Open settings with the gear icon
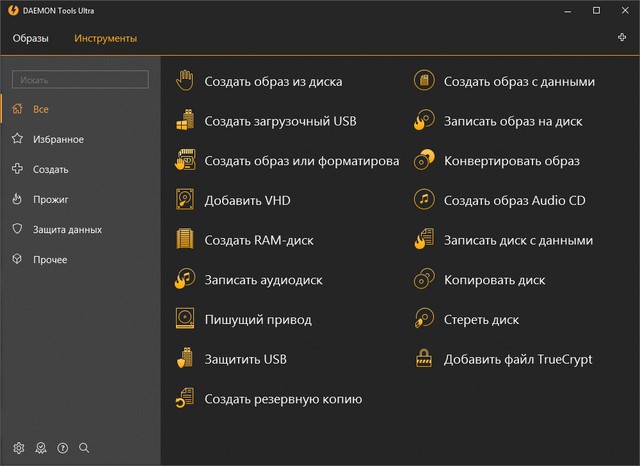The image size is (640, 466). 18,447
